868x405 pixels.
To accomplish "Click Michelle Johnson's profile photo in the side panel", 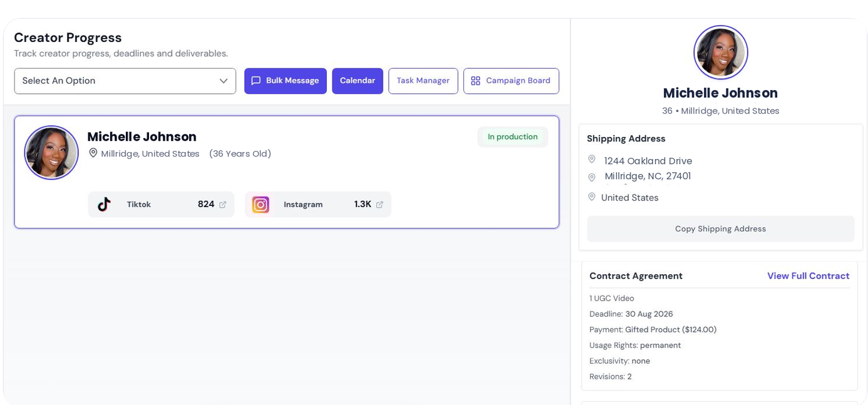I will point(721,53).
